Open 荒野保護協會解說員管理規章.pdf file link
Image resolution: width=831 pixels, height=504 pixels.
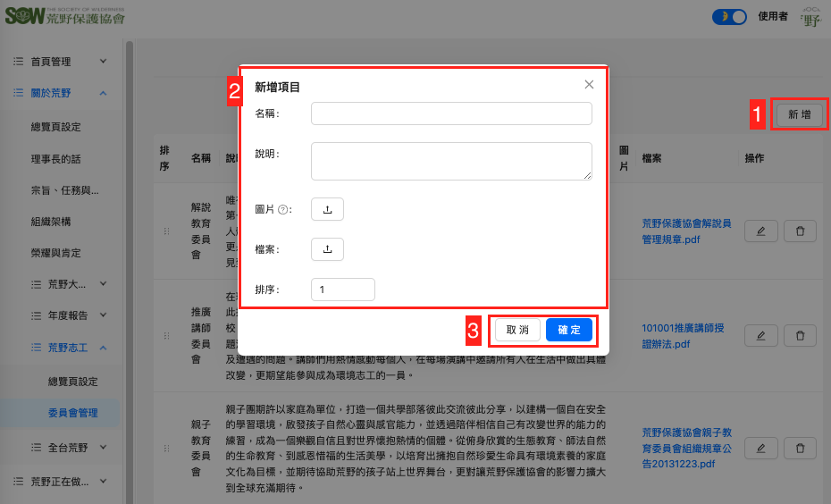pyautogui.click(x=686, y=231)
